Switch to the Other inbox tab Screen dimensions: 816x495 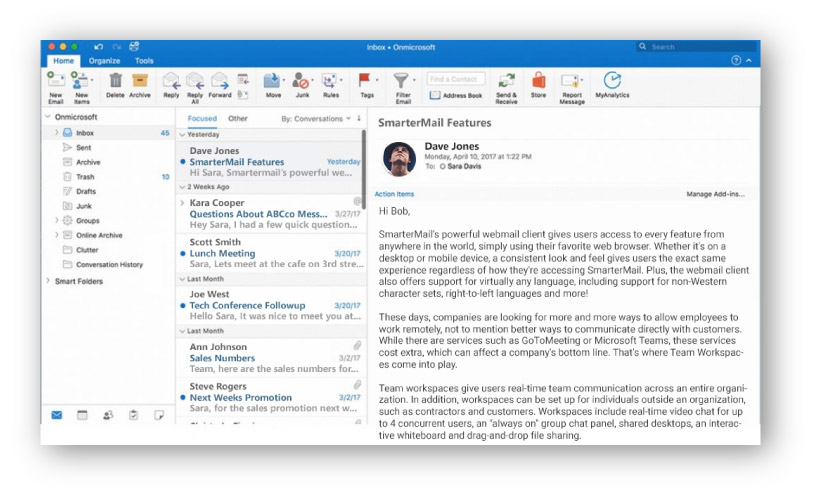click(x=237, y=119)
